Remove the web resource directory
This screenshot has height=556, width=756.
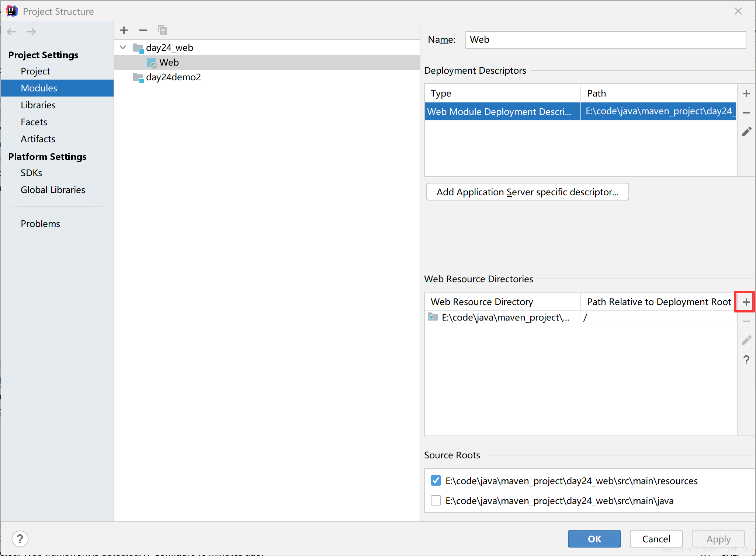pos(746,321)
